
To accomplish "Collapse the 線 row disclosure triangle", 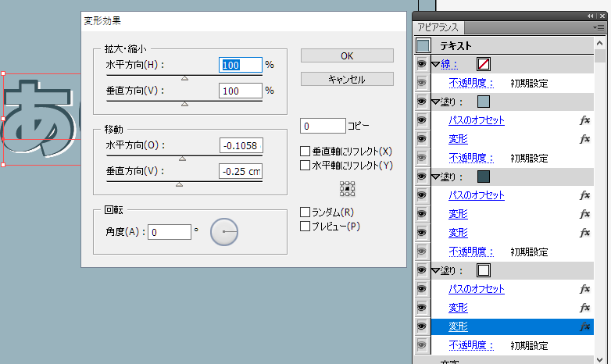I will coord(436,64).
